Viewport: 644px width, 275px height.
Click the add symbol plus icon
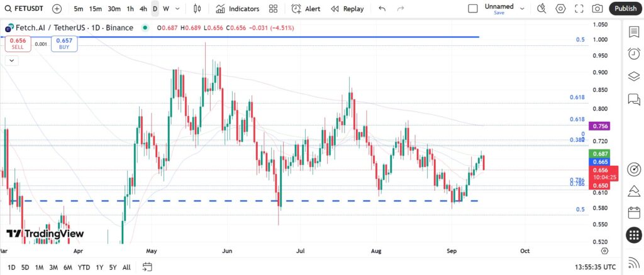coord(57,9)
